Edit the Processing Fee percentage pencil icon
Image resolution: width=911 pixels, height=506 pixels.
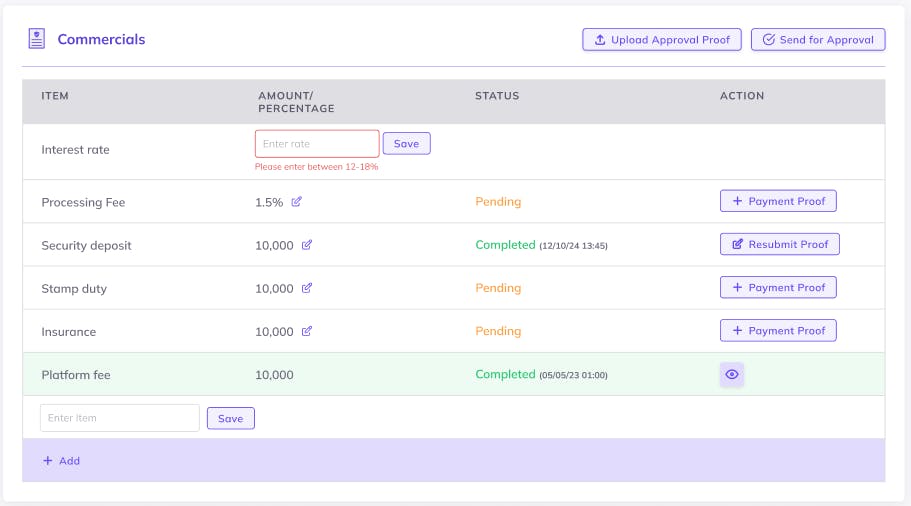tap(297, 202)
